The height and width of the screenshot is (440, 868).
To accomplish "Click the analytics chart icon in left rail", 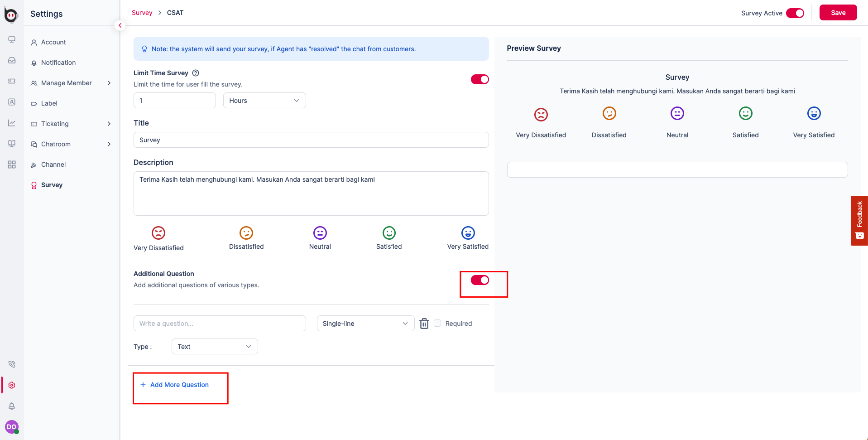I will point(12,123).
